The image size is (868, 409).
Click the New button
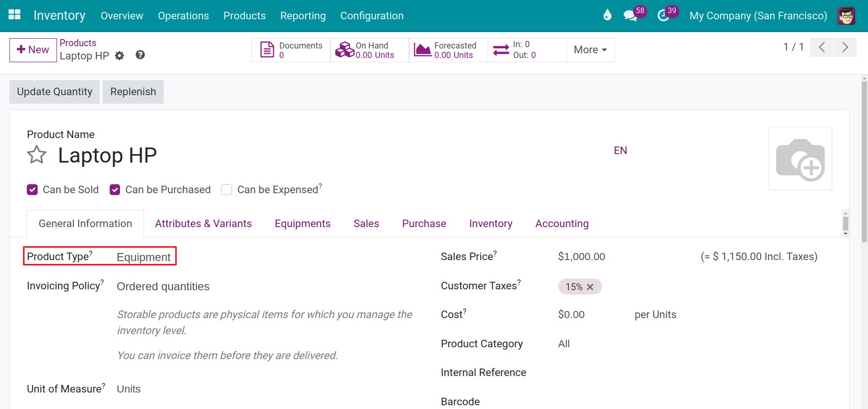[33, 50]
